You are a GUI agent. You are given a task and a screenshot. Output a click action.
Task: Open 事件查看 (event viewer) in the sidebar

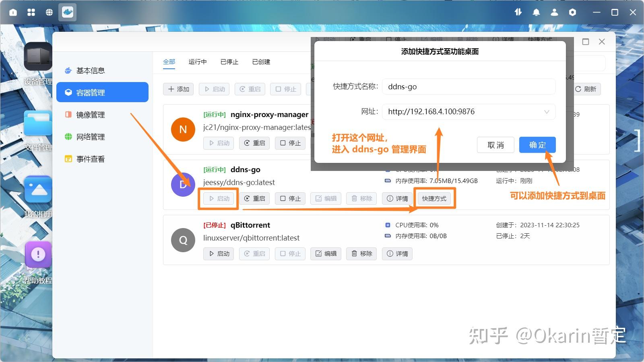pos(89,158)
